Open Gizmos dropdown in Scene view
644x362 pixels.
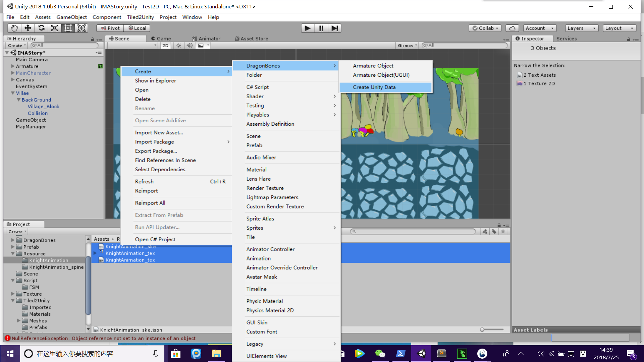coord(408,46)
